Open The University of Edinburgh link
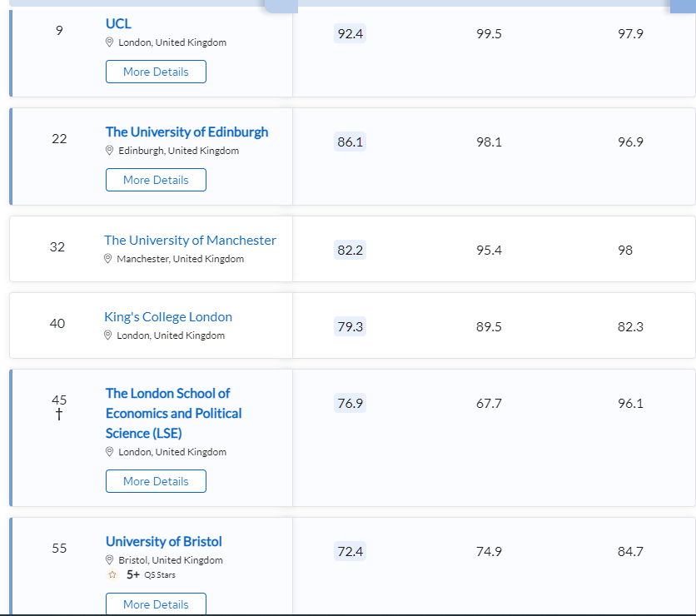This screenshot has height=616, width=696. point(186,132)
